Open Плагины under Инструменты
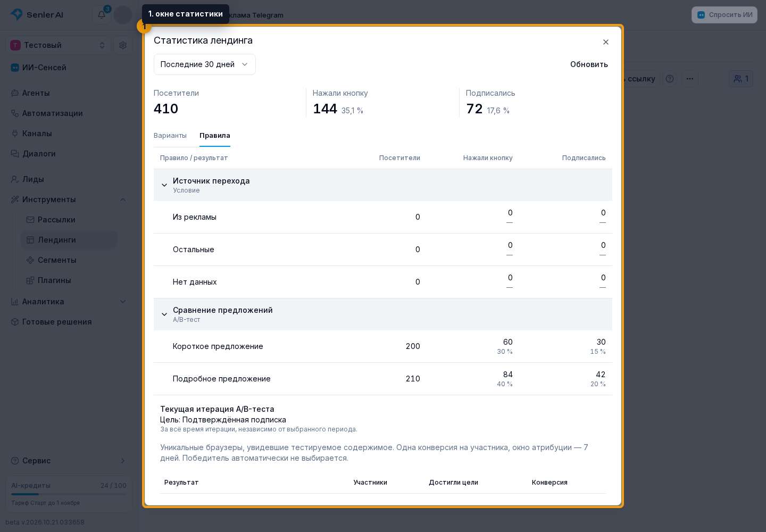 (69, 280)
